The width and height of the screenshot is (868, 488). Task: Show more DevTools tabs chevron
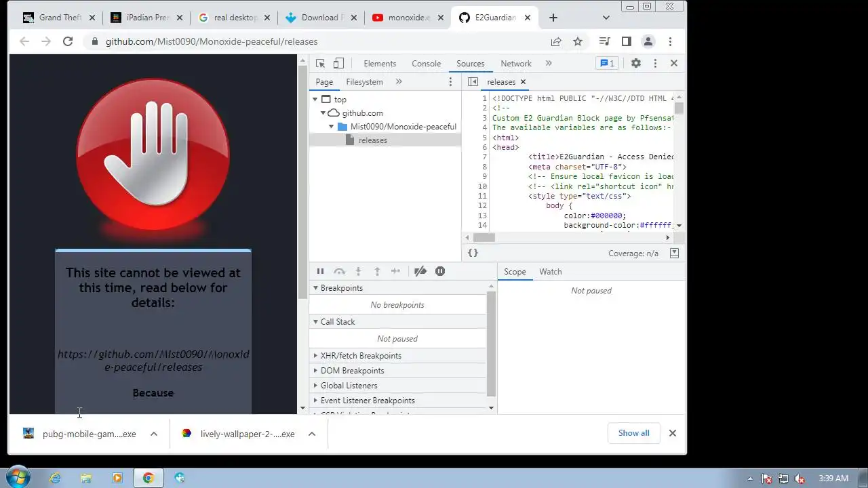549,63
